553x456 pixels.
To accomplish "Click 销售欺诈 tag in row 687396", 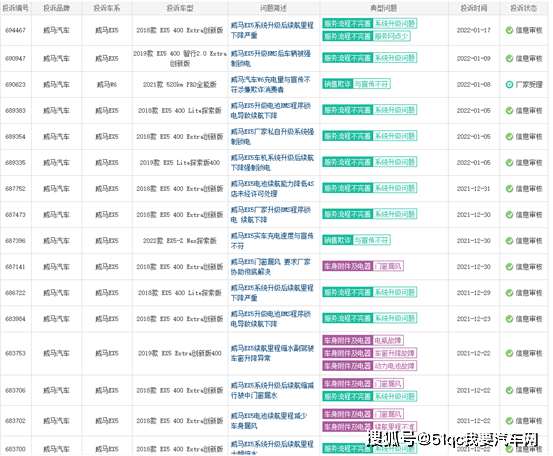I will click(x=338, y=240).
